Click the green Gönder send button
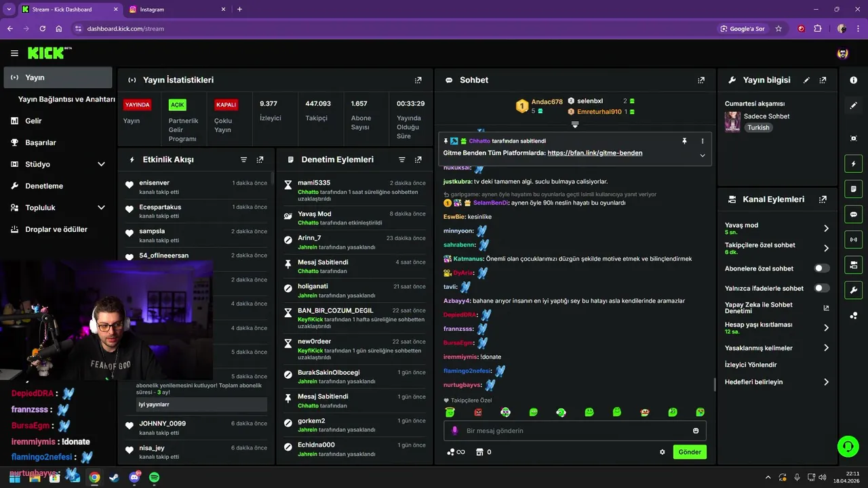This screenshot has height=488, width=868. pyautogui.click(x=690, y=452)
